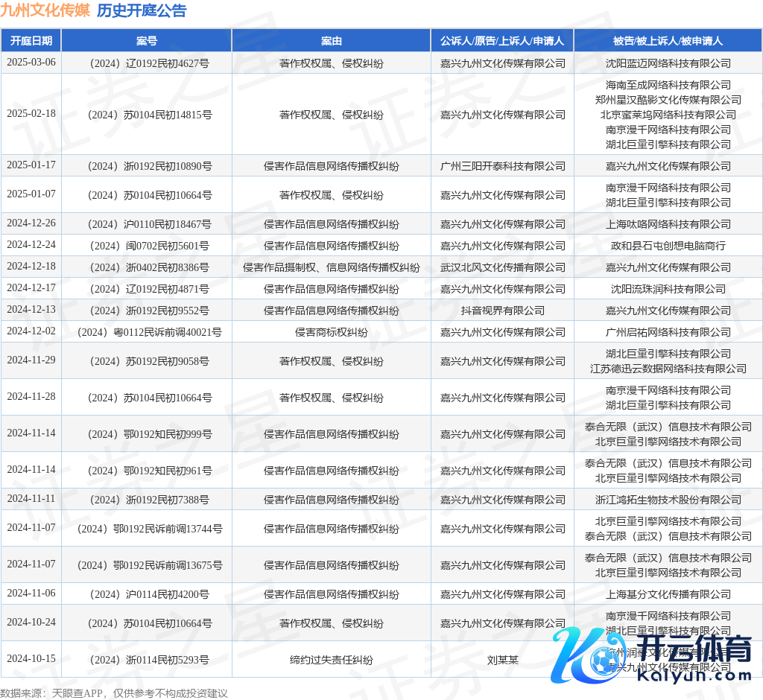This screenshot has height=700, width=763.
Task: Select the 开庭日期 column header
Action: [31, 41]
